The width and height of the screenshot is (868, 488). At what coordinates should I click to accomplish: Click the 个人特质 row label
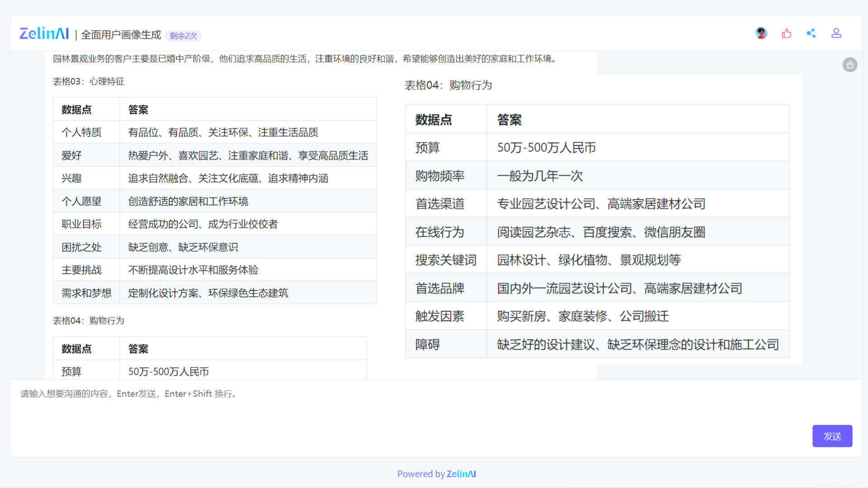82,132
